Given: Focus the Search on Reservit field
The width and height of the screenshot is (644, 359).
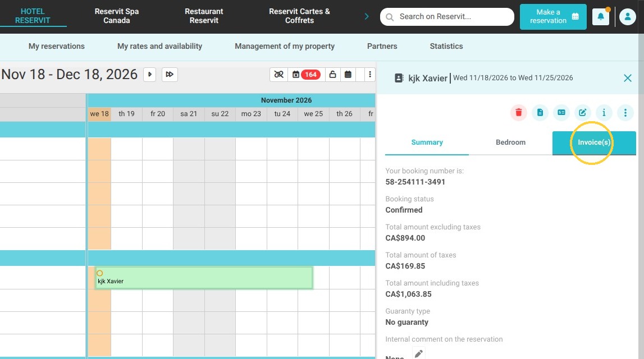Looking at the screenshot, I should click(447, 17).
